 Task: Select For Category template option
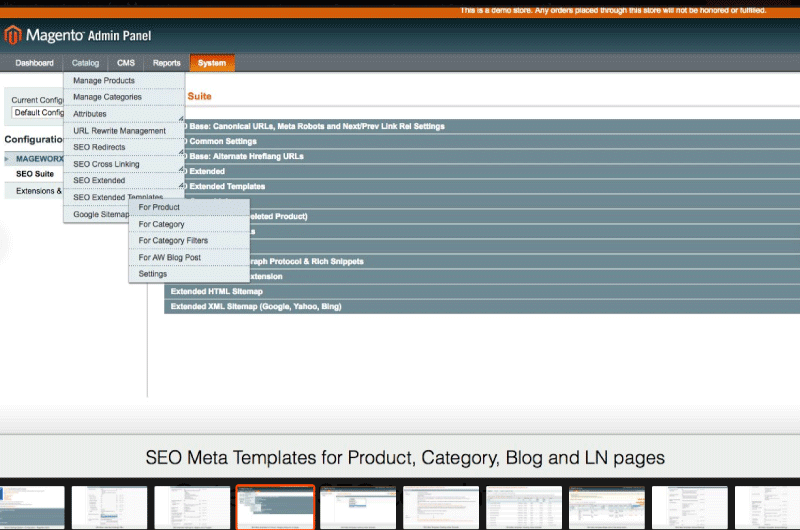[x=189, y=224]
